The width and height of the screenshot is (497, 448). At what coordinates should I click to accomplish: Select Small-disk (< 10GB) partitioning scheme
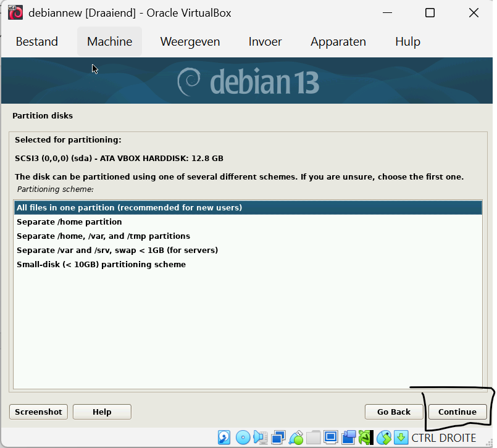point(248,264)
